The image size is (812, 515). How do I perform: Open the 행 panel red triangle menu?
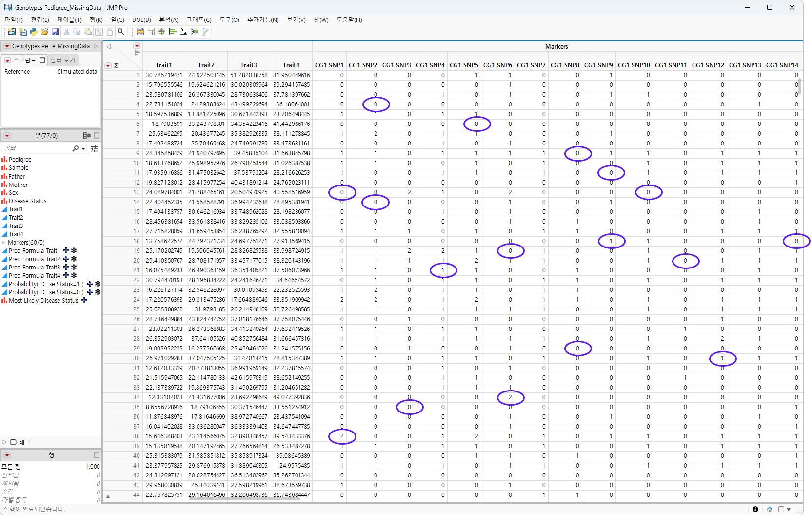click(x=7, y=455)
